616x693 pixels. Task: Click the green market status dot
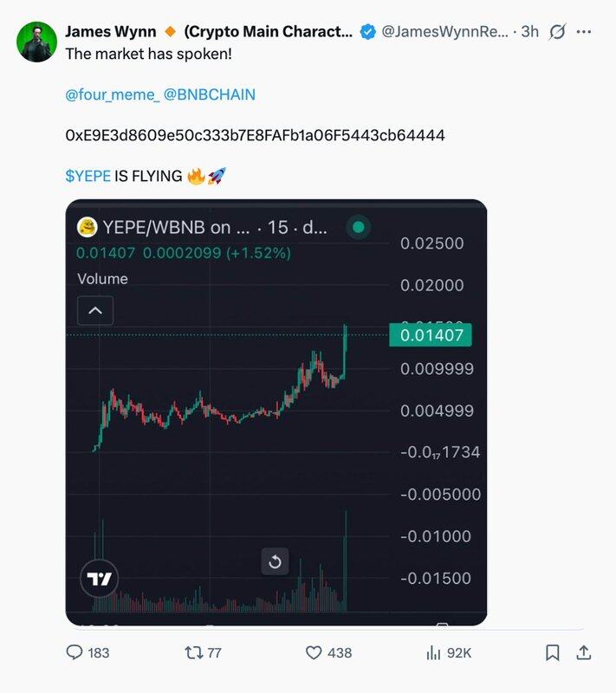pyautogui.click(x=358, y=228)
